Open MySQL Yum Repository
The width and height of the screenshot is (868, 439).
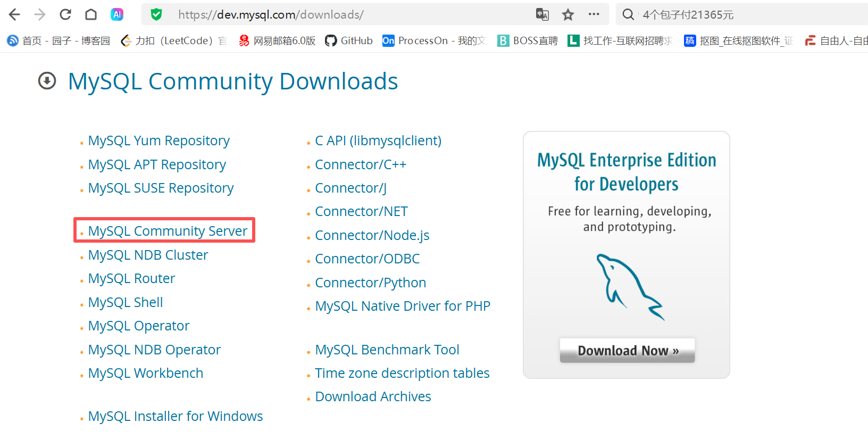coord(159,140)
